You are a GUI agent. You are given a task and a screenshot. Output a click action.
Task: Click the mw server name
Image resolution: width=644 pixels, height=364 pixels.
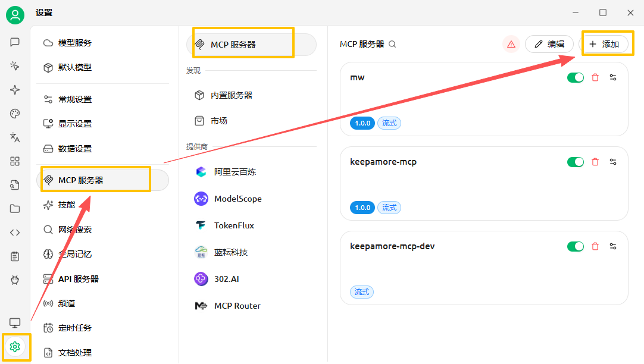(357, 77)
